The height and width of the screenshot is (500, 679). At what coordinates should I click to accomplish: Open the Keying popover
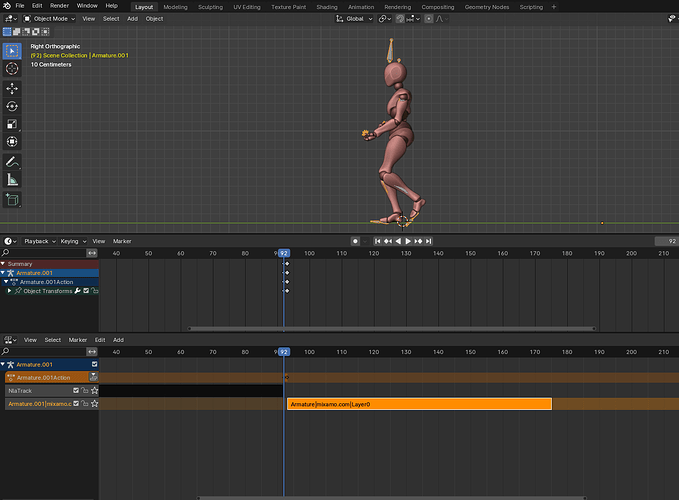pyautogui.click(x=73, y=241)
